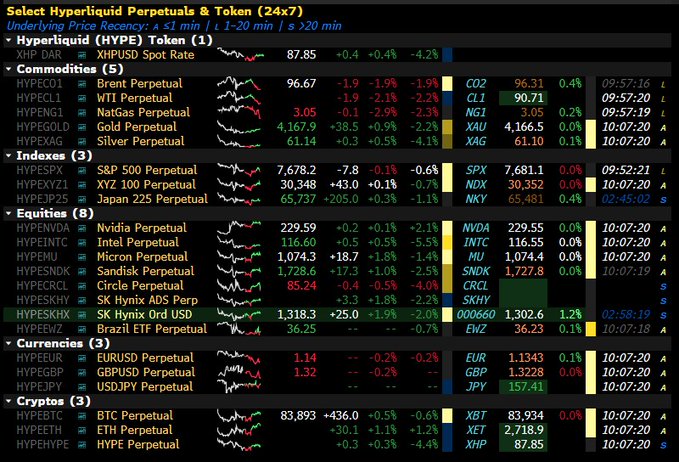The height and width of the screenshot is (462, 679).
Task: Click chart icon next to HYPENVDA
Action: (82, 228)
